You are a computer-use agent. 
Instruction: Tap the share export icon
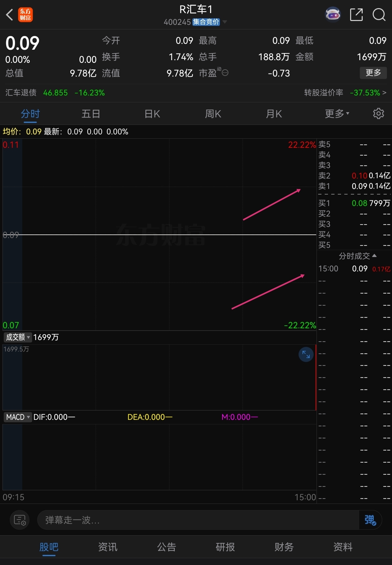(356, 15)
